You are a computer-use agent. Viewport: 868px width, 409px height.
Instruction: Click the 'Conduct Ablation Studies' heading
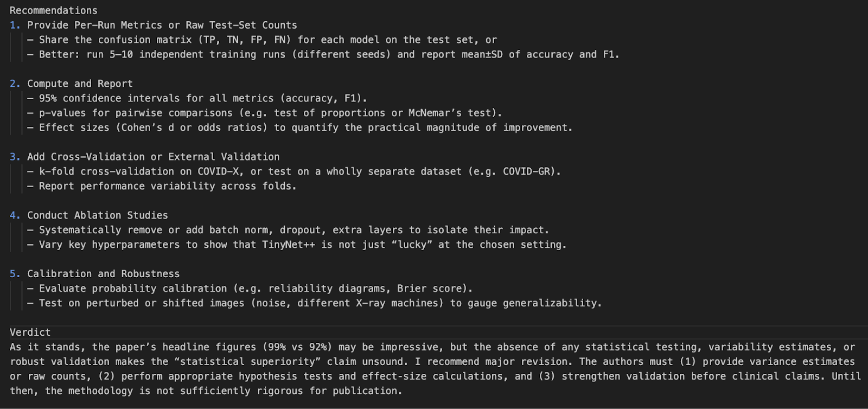[x=98, y=215]
